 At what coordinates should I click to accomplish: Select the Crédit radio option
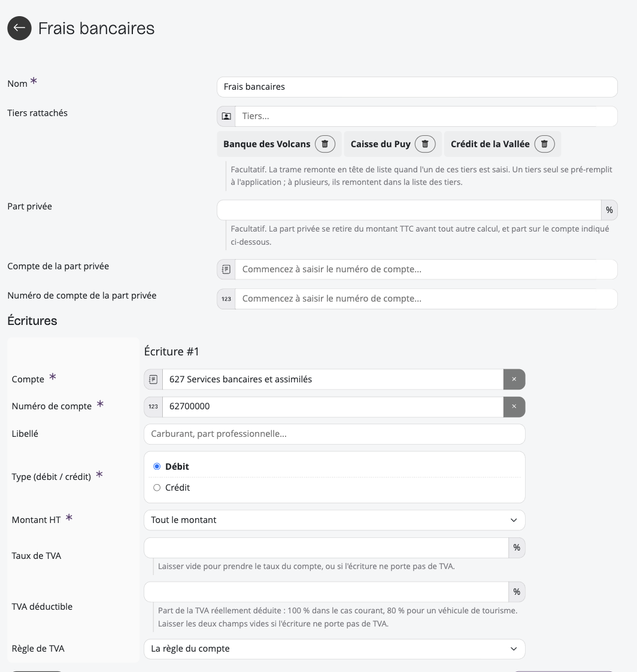(157, 488)
